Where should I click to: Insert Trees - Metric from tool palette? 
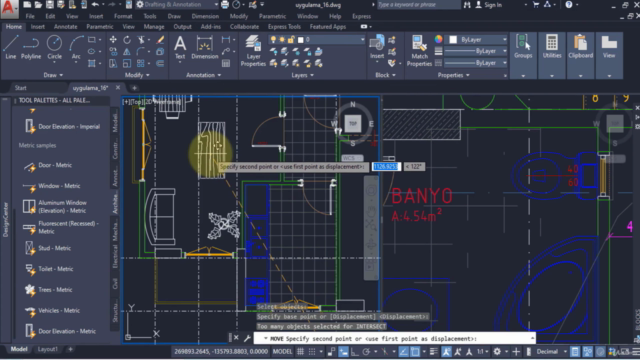point(48,290)
